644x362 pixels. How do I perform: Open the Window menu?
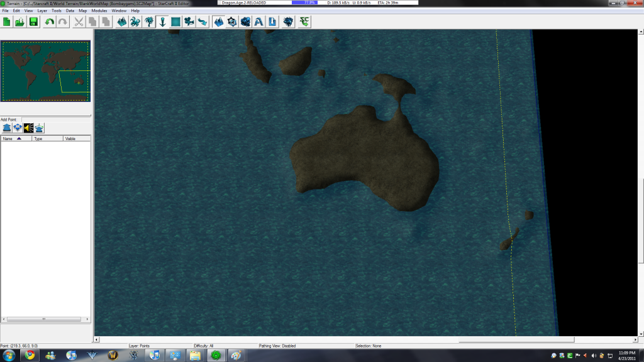click(119, 11)
